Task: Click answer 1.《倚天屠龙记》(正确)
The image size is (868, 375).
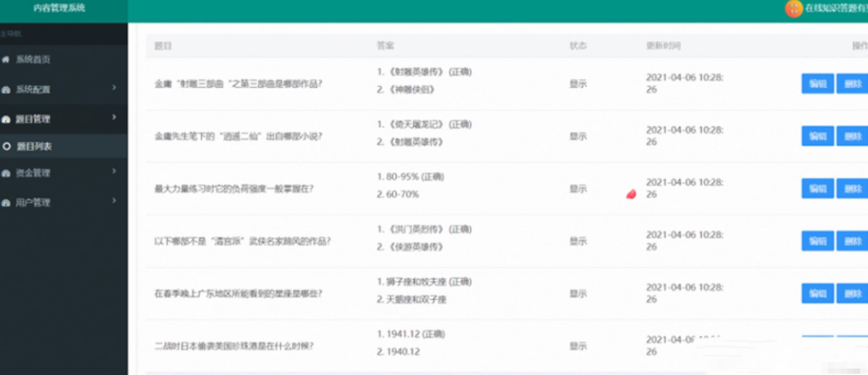Action: 424,124
